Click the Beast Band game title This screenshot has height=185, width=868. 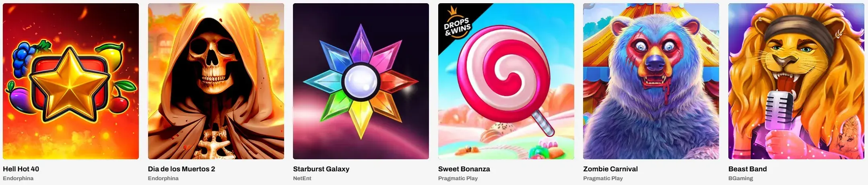pos(748,169)
